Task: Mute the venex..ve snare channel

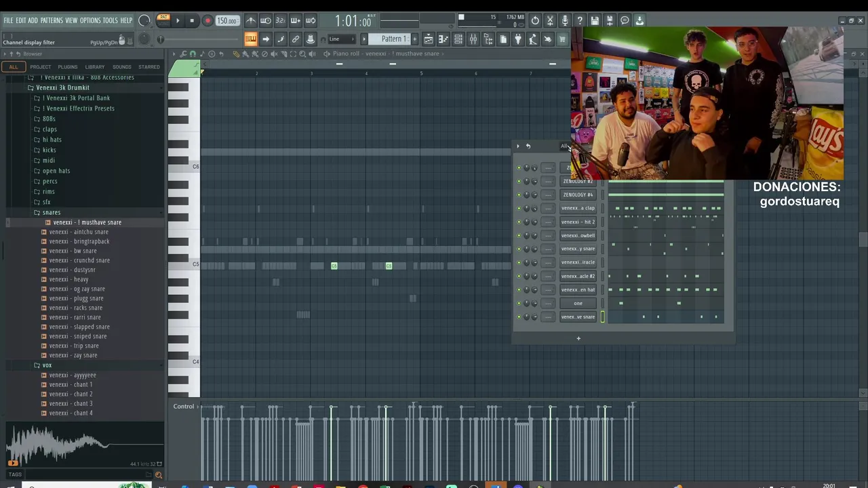Action: 519,317
